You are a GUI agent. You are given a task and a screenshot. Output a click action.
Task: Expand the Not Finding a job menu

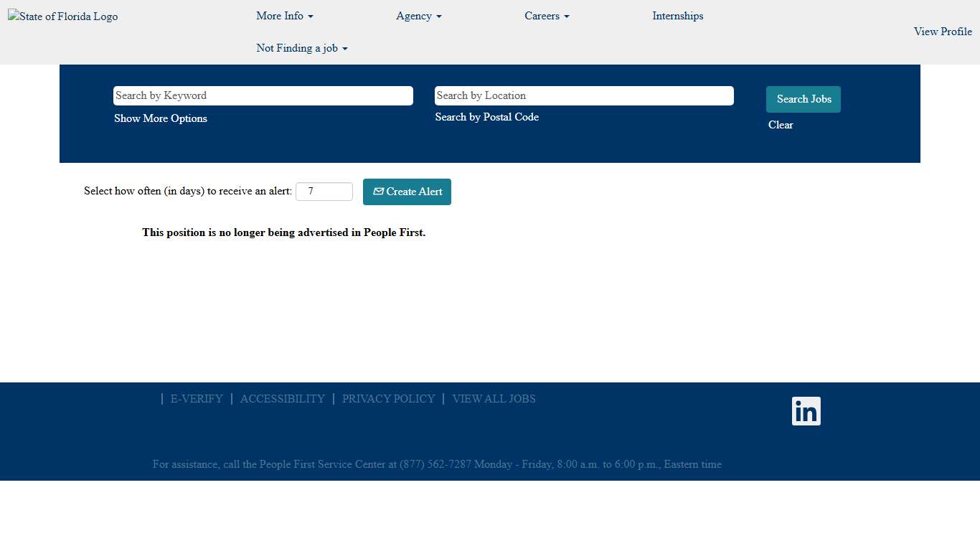pos(301,48)
